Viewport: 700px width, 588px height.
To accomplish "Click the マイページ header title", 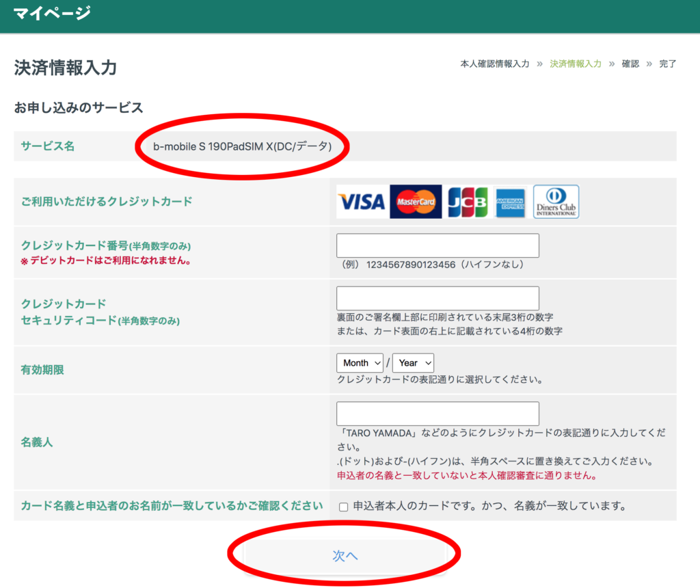I will click(52, 13).
